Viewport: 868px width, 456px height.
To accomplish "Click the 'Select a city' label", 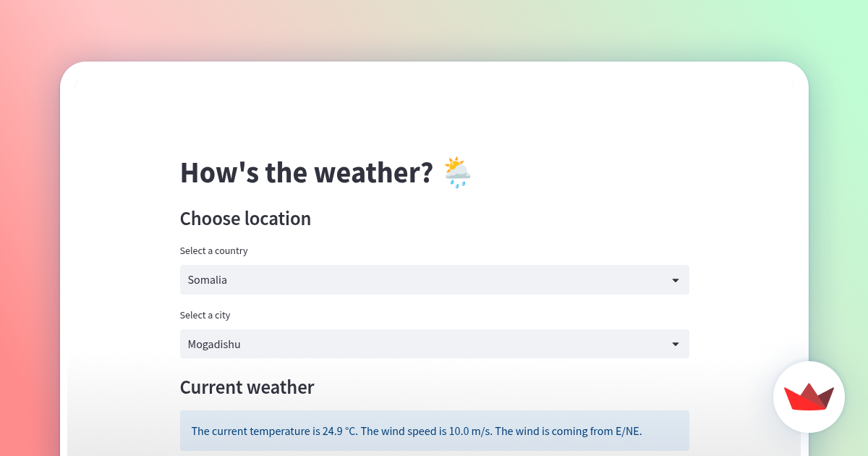I will click(205, 315).
